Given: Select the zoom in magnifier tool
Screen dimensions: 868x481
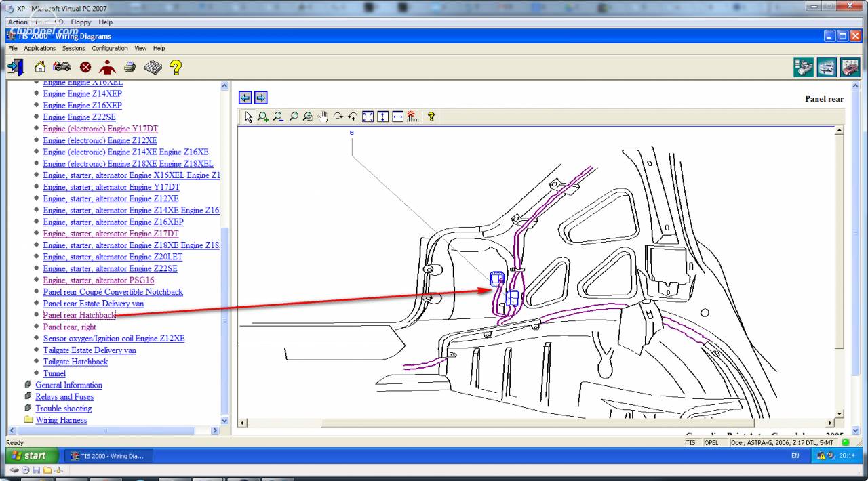Looking at the screenshot, I should click(x=263, y=117).
